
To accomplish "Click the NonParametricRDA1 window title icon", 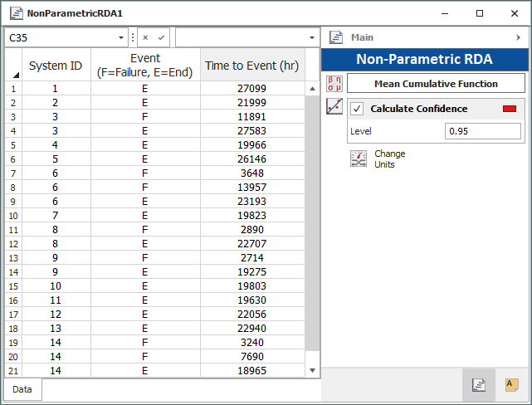I will coord(16,13).
